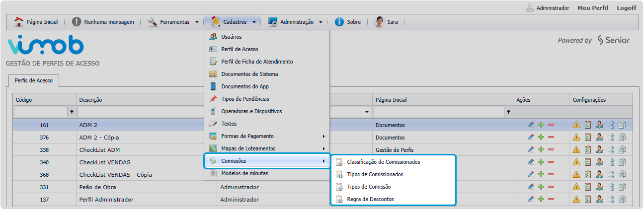The image size is (644, 210).
Task: Select Classificação de Comissionados submenu item
Action: click(383, 162)
